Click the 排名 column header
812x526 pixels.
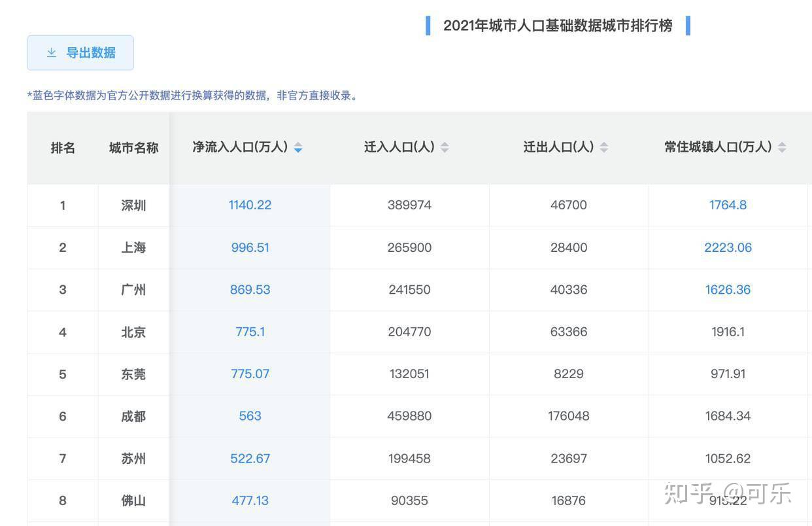coord(63,148)
